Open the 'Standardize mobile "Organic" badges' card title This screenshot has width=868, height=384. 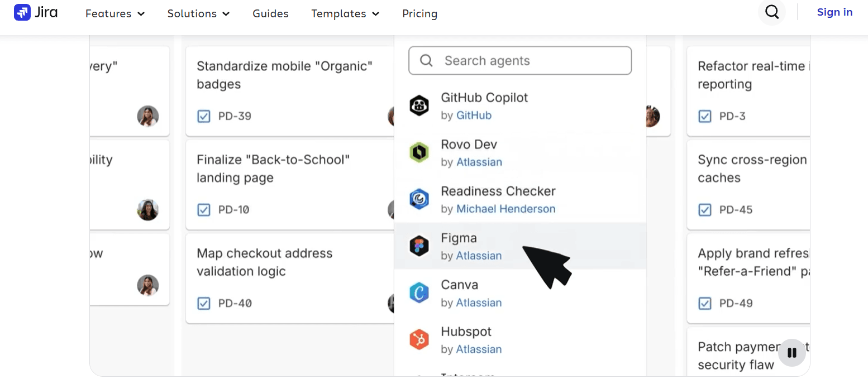click(x=284, y=75)
